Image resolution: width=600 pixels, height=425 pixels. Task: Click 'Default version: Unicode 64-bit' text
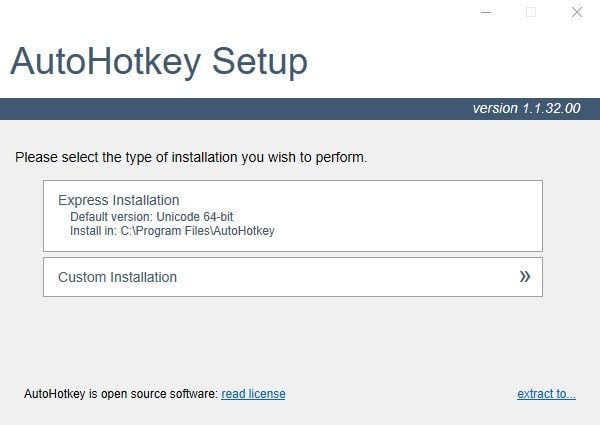tap(152, 217)
